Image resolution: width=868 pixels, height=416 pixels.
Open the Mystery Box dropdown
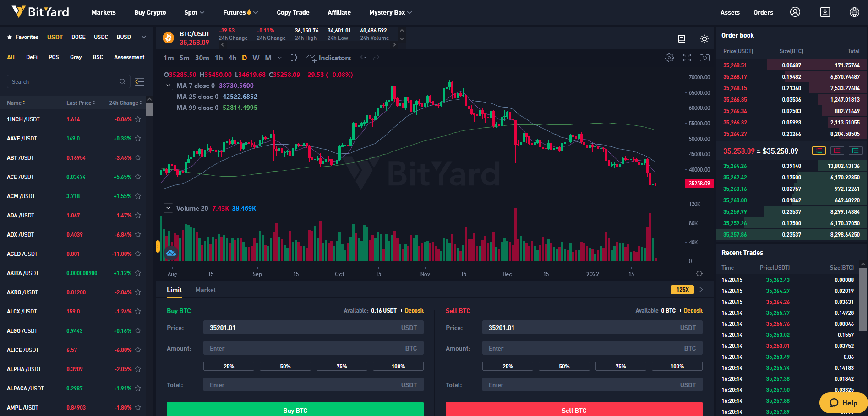[x=390, y=12]
